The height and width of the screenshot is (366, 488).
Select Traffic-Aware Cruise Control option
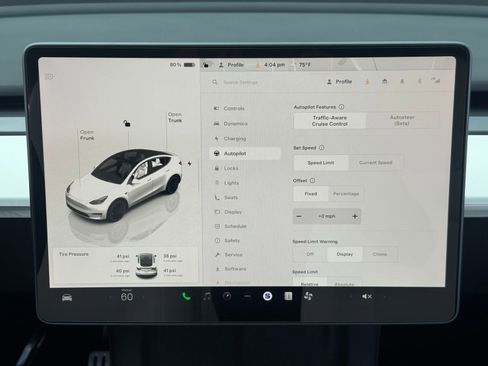click(330, 121)
